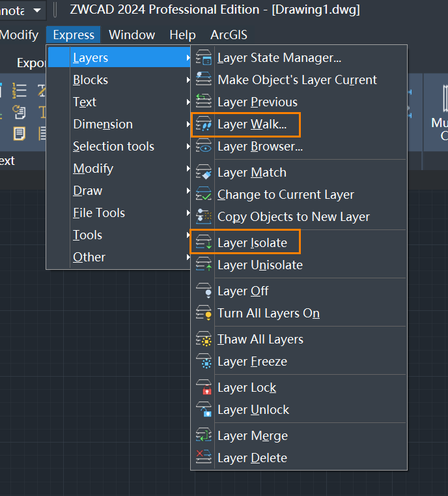Expand the Other submenu
The height and width of the screenshot is (496, 448).
[119, 257]
